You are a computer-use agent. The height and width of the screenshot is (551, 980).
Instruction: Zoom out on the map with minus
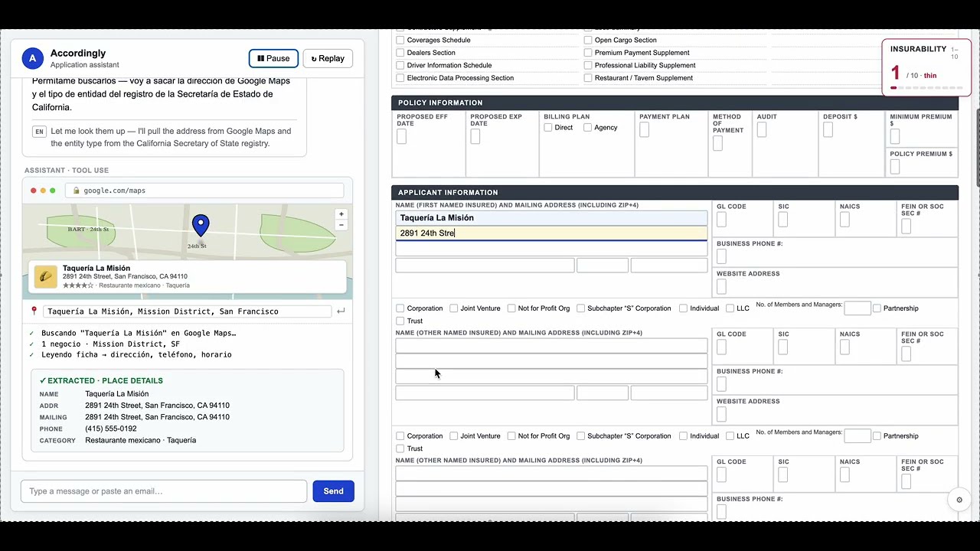pyautogui.click(x=341, y=225)
